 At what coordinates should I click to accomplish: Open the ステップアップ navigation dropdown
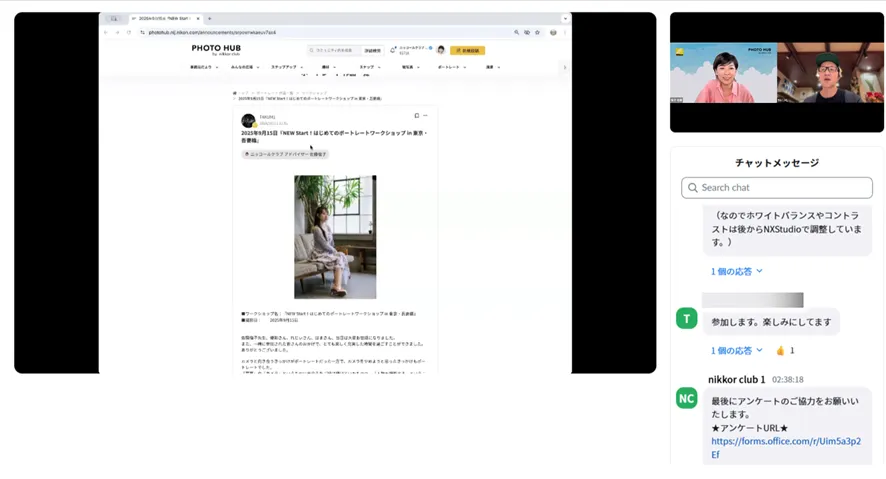point(288,67)
